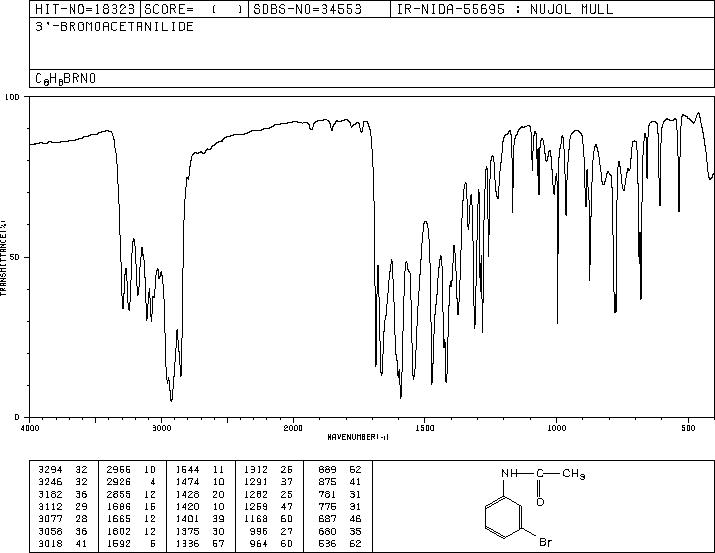
Task: Click the 500 wavenumber axis label
Action: [x=688, y=428]
